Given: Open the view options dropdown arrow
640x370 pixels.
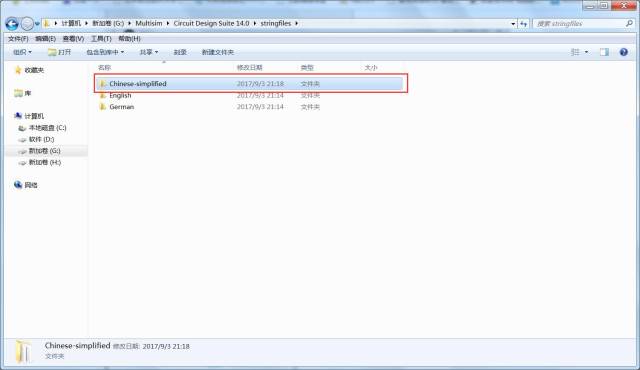Looking at the screenshot, I should tap(587, 52).
